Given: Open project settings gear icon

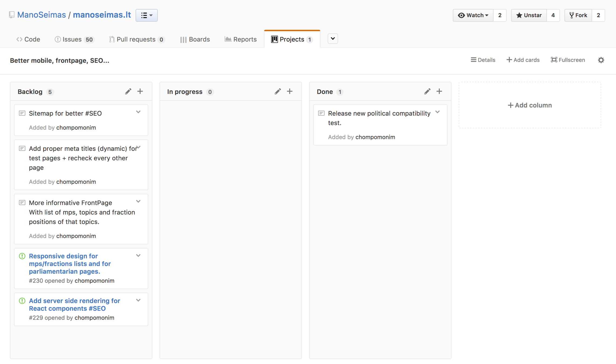Looking at the screenshot, I should tap(601, 60).
